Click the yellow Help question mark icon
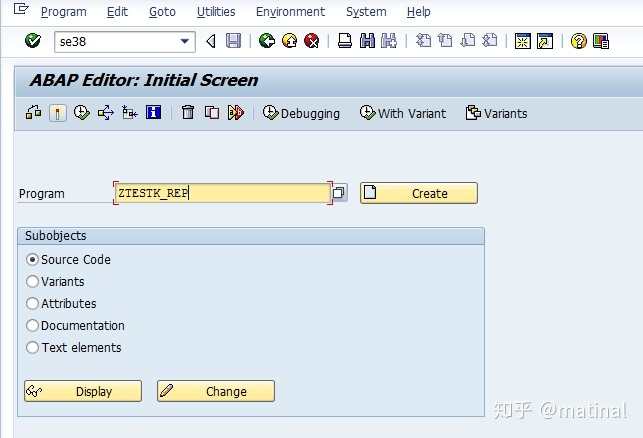Image resolution: width=643 pixels, height=438 pixels. 579,41
